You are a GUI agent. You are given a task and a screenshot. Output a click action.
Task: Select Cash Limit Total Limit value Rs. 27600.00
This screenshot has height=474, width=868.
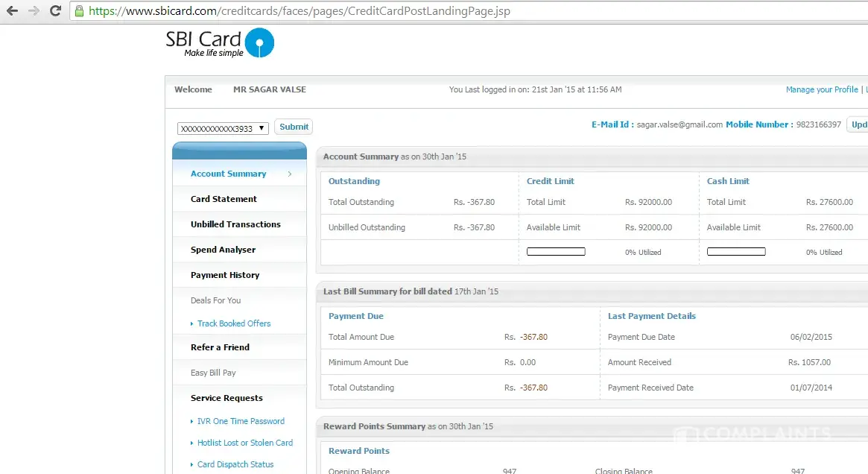coord(829,202)
